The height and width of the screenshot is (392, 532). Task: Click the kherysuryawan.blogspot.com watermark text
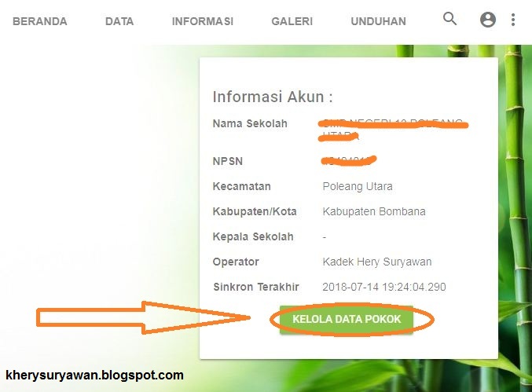point(94,375)
